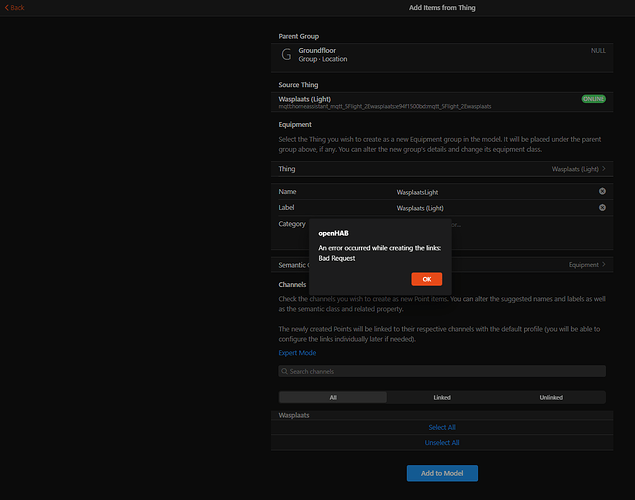The width and height of the screenshot is (635, 500).
Task: Focus the Search channels input
Action: pos(445,372)
